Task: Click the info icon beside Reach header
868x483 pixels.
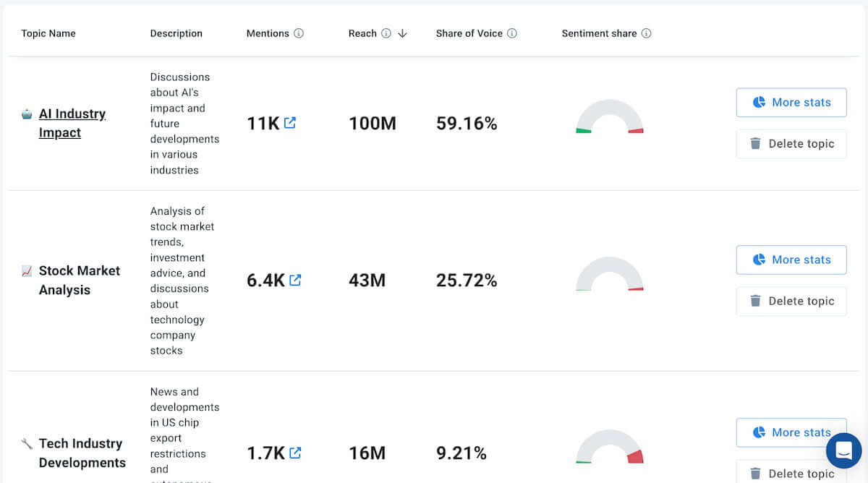Action: pos(386,33)
